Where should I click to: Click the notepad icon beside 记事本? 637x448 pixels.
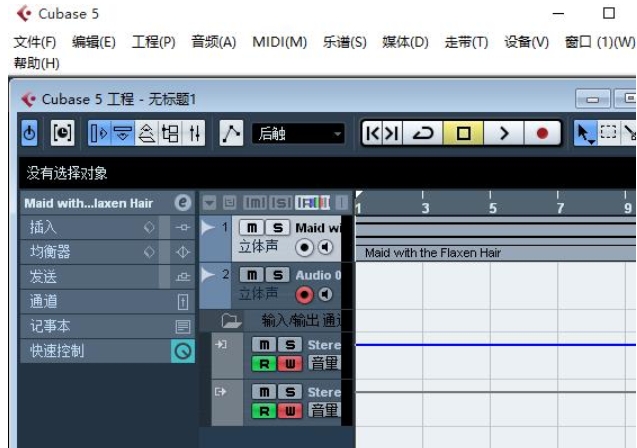pos(183,326)
